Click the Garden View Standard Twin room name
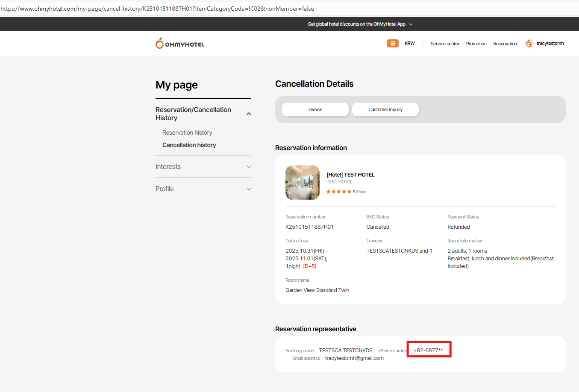 click(x=317, y=290)
